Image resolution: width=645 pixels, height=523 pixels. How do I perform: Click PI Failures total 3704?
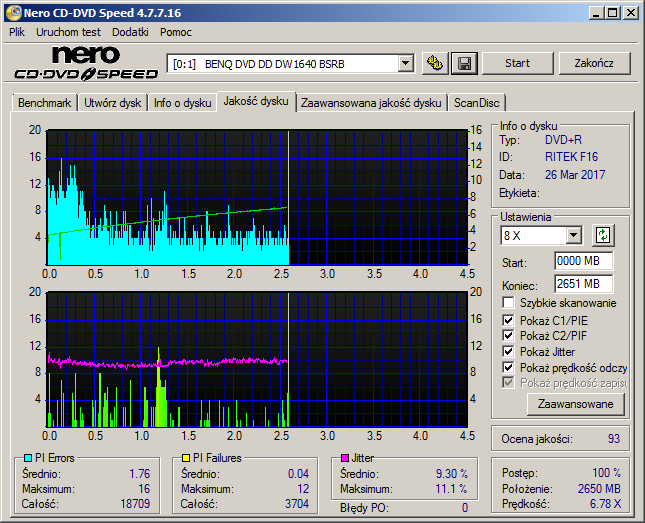[x=297, y=504]
